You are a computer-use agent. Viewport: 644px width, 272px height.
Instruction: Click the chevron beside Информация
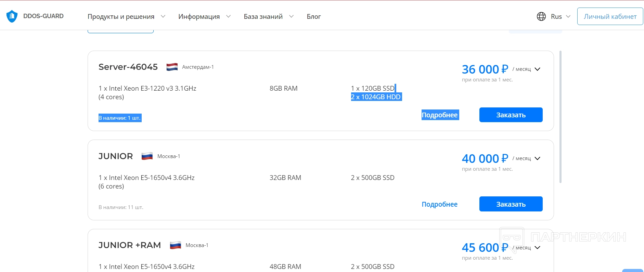(x=229, y=16)
